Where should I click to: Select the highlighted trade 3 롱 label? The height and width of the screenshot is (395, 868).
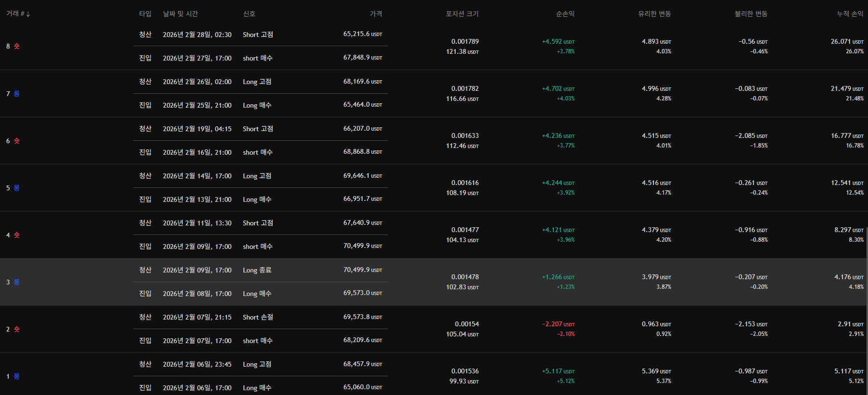pos(13,282)
